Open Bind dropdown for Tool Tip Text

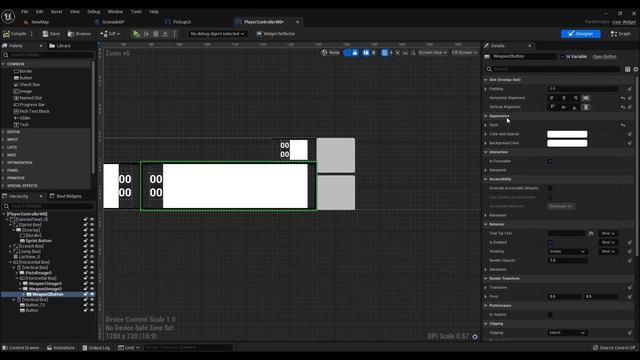(608, 233)
